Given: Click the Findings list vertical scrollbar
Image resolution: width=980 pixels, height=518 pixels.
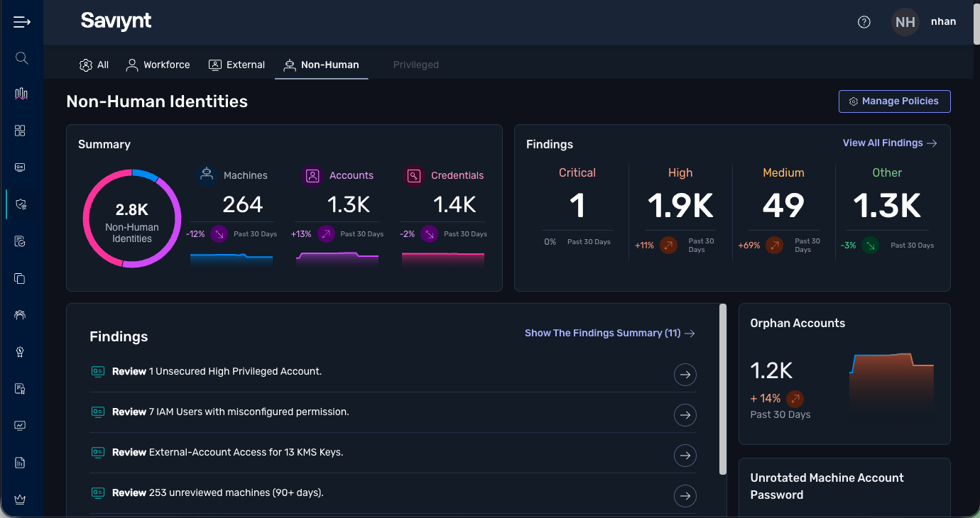Looking at the screenshot, I should [723, 389].
